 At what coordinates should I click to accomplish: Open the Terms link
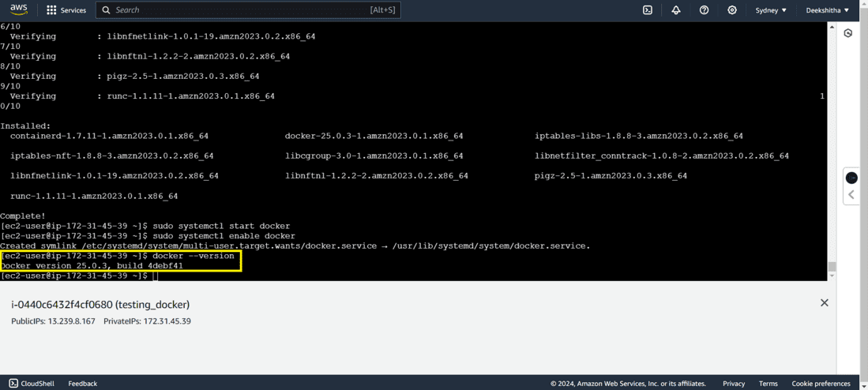pyautogui.click(x=768, y=384)
